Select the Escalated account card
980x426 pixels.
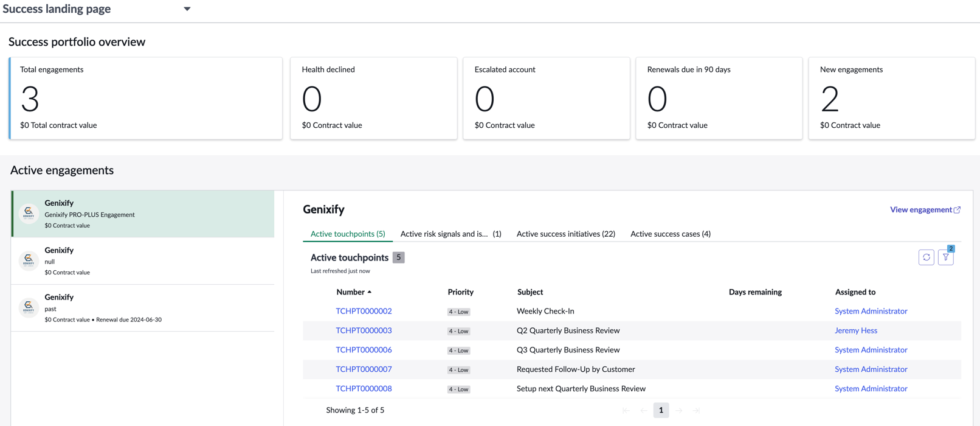coord(547,99)
